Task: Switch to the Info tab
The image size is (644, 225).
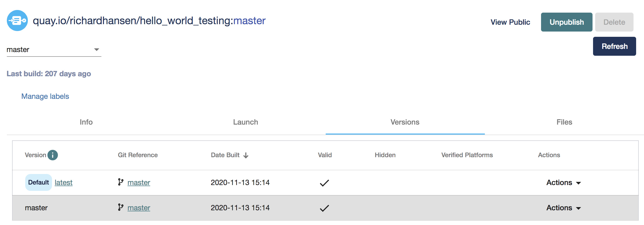Action: point(86,122)
